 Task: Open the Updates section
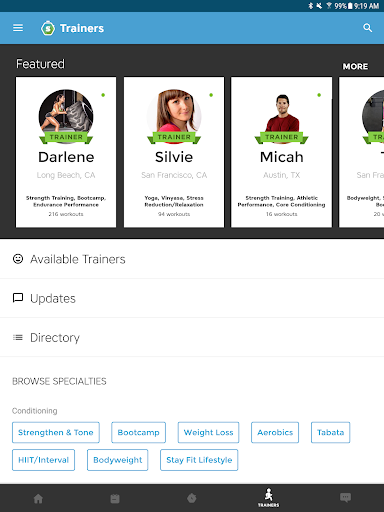point(192,298)
